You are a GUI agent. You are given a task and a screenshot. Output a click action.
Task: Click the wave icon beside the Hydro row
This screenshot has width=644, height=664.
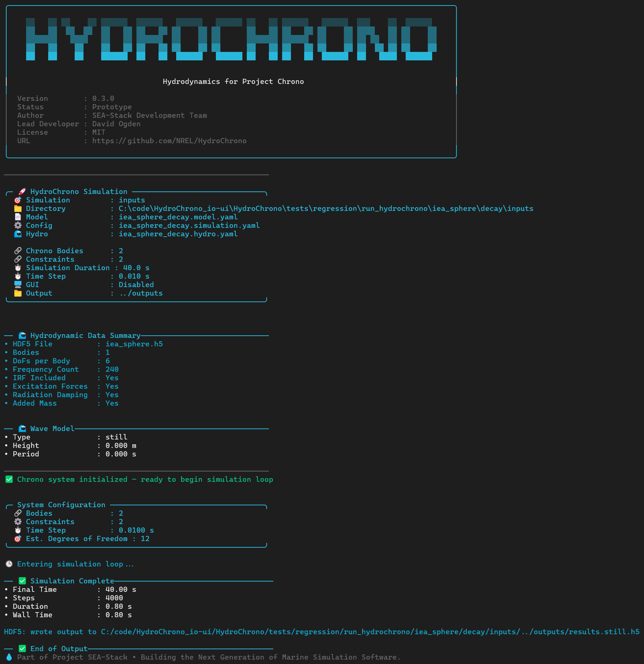[x=18, y=234]
